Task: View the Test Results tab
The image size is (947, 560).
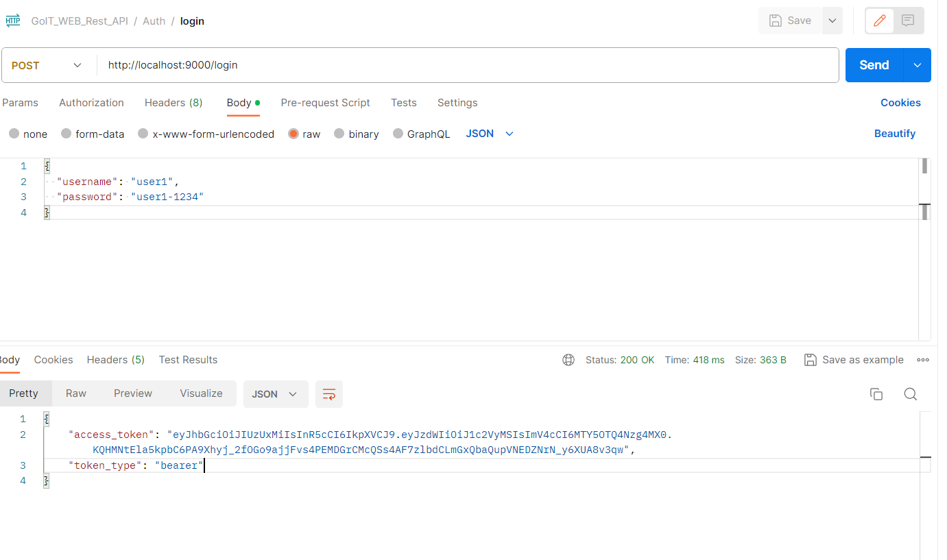Action: click(x=188, y=360)
